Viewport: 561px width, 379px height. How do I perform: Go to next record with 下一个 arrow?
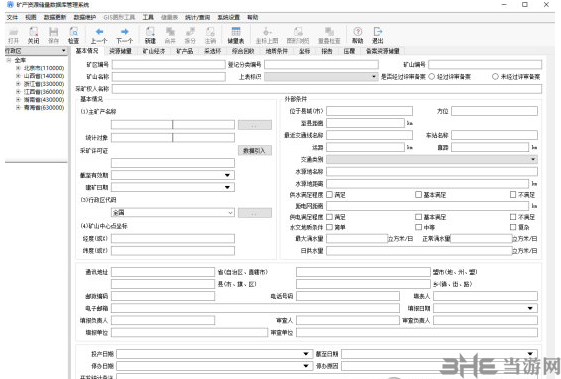pos(125,35)
